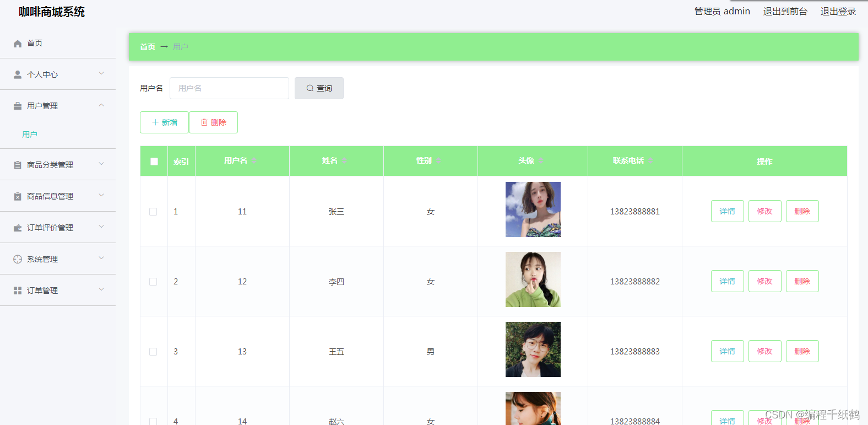Check the checkbox for row 李四

(x=153, y=282)
